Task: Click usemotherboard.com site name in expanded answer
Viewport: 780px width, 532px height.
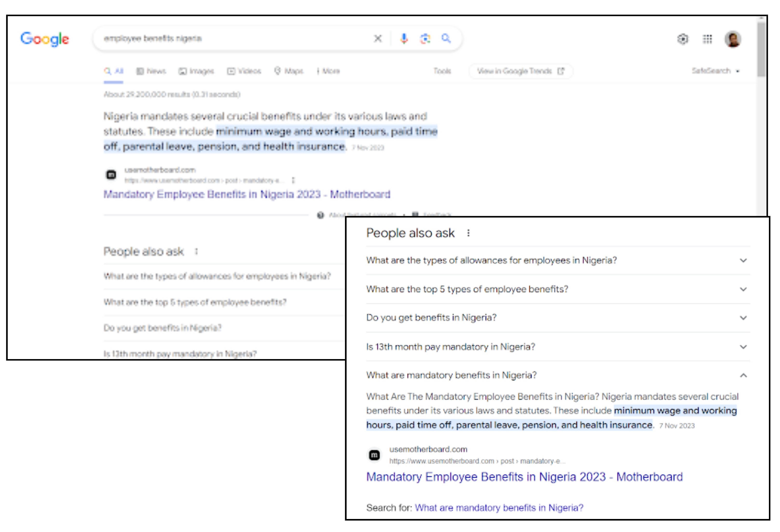Action: (428, 449)
